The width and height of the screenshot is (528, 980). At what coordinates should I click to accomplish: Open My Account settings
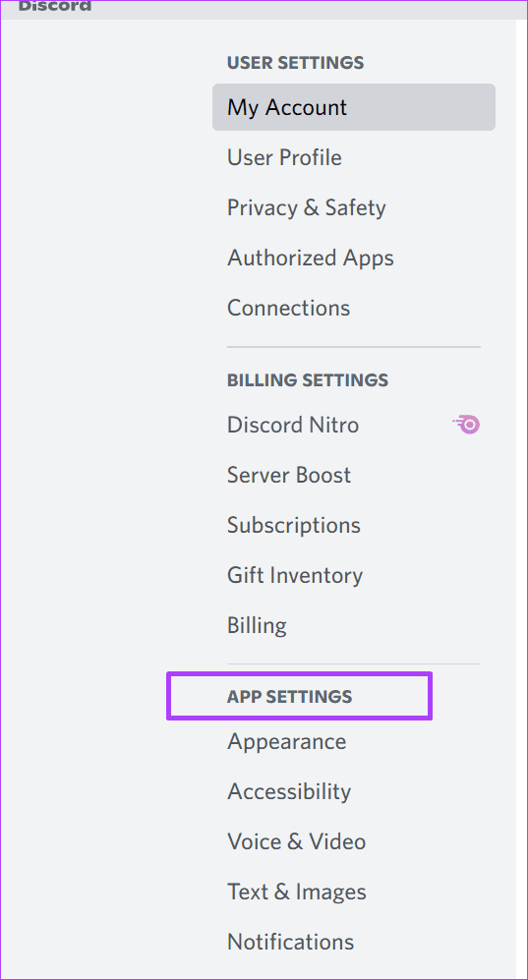tap(354, 107)
